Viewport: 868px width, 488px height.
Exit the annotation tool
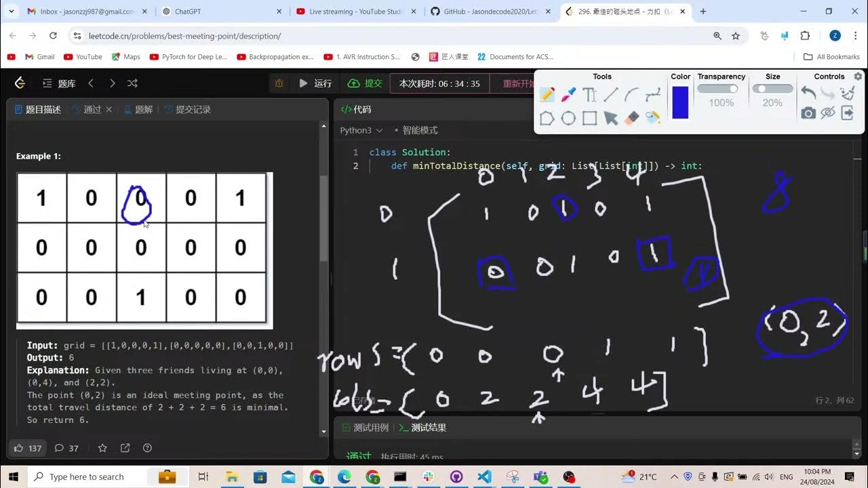coord(848,113)
